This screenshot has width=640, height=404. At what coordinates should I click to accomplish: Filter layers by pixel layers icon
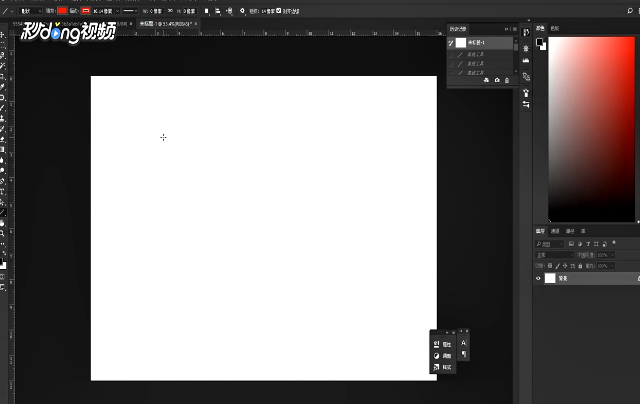571,244
